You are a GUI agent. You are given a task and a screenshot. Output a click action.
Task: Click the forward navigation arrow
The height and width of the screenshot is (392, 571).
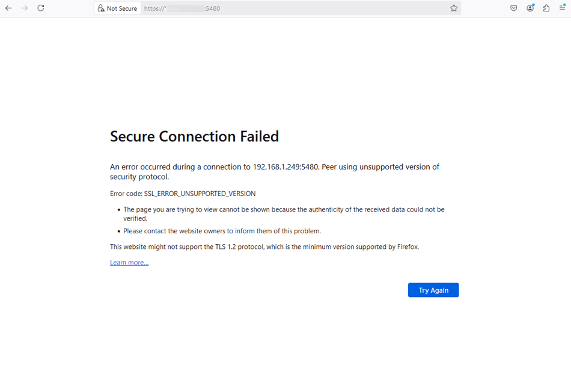point(25,8)
